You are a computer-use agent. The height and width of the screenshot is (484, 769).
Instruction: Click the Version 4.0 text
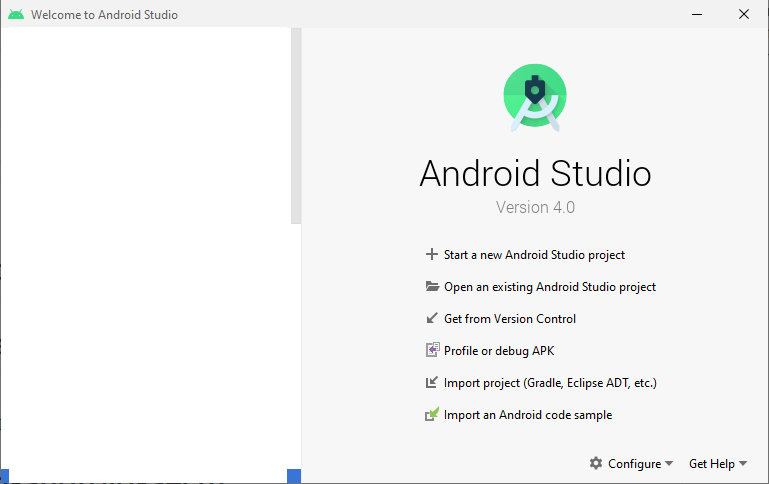click(535, 207)
